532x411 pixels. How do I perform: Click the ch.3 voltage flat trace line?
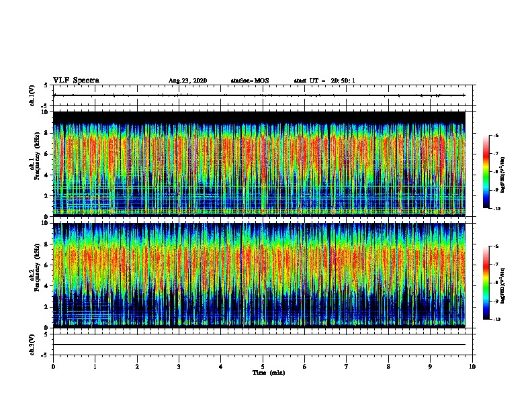[259, 345]
